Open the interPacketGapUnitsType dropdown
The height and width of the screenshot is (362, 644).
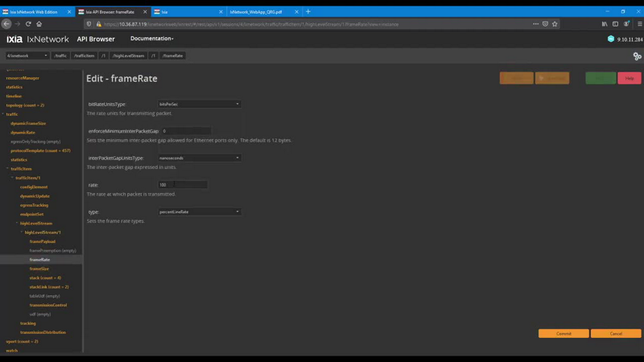(x=199, y=158)
